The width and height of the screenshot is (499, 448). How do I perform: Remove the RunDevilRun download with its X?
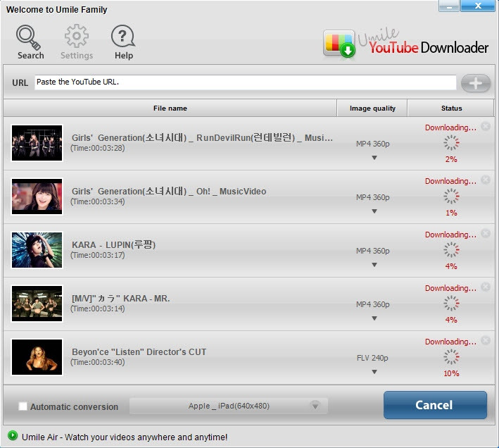(486, 126)
